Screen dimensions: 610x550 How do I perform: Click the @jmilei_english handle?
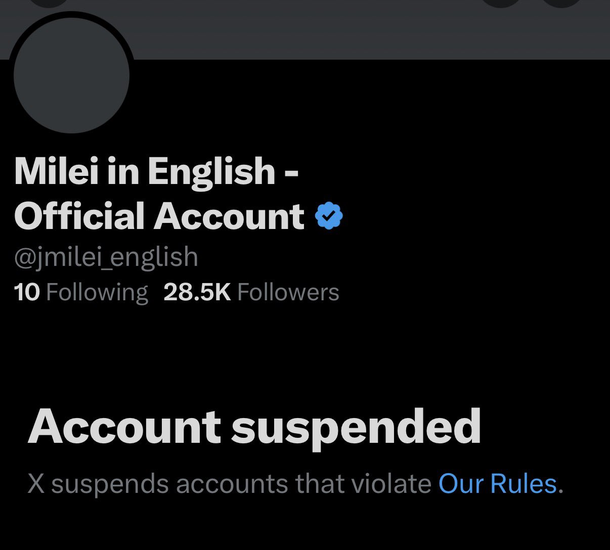(x=105, y=257)
